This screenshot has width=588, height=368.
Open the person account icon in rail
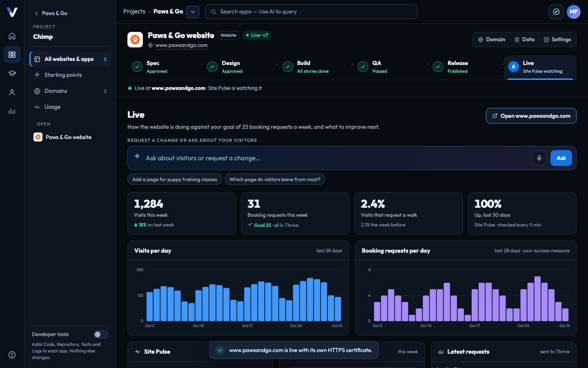point(12,92)
